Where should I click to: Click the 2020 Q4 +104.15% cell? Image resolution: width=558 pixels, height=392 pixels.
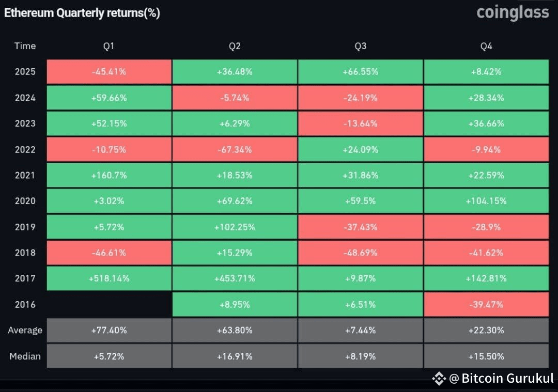pyautogui.click(x=486, y=201)
